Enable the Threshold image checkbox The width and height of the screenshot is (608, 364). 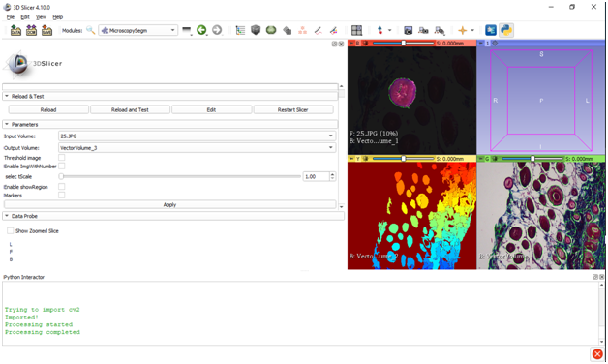tap(61, 158)
